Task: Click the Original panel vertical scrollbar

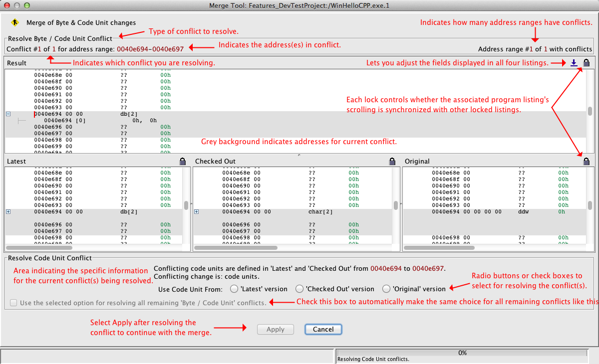Action: click(590, 205)
